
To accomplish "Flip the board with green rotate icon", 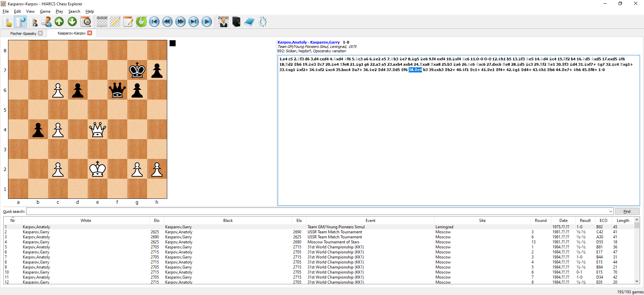I will tap(141, 22).
